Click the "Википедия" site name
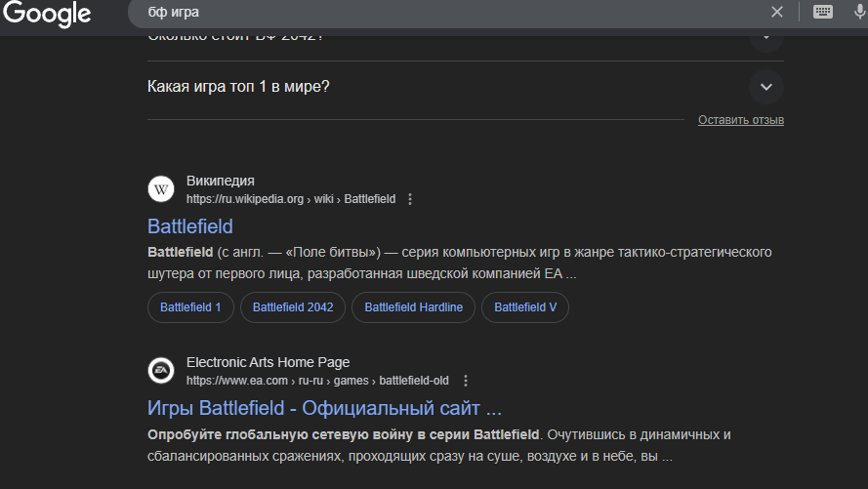 [221, 181]
